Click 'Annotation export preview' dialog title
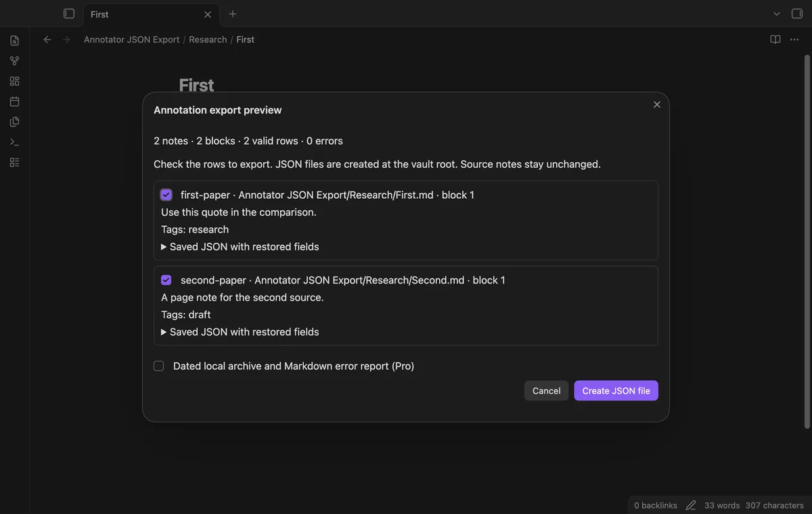Screen dimensions: 812x514 click(218, 110)
